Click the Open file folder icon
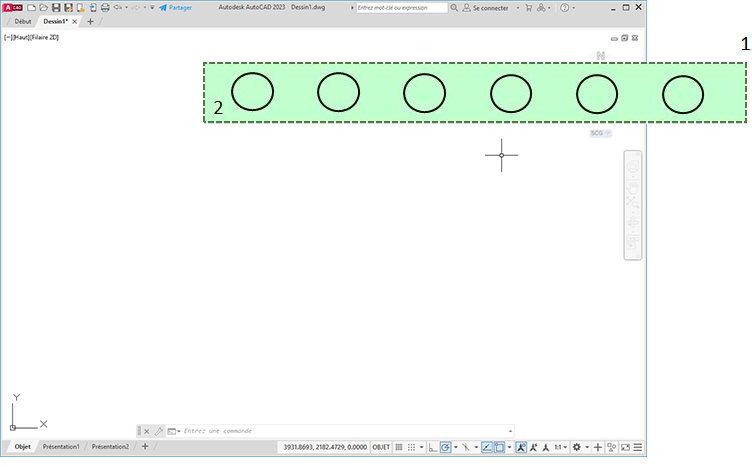This screenshot has height=467, width=752. pyautogui.click(x=43, y=8)
